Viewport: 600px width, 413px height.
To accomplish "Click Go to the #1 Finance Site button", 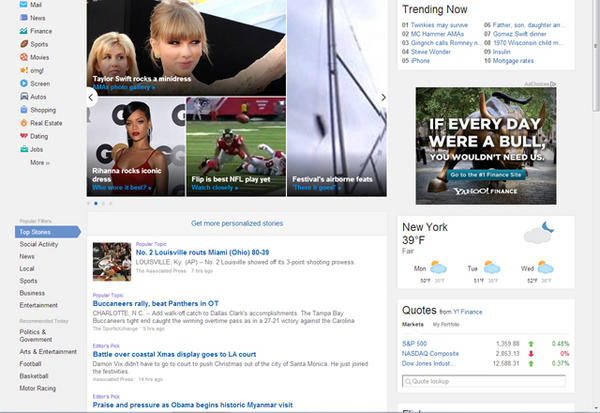I will pos(486,175).
